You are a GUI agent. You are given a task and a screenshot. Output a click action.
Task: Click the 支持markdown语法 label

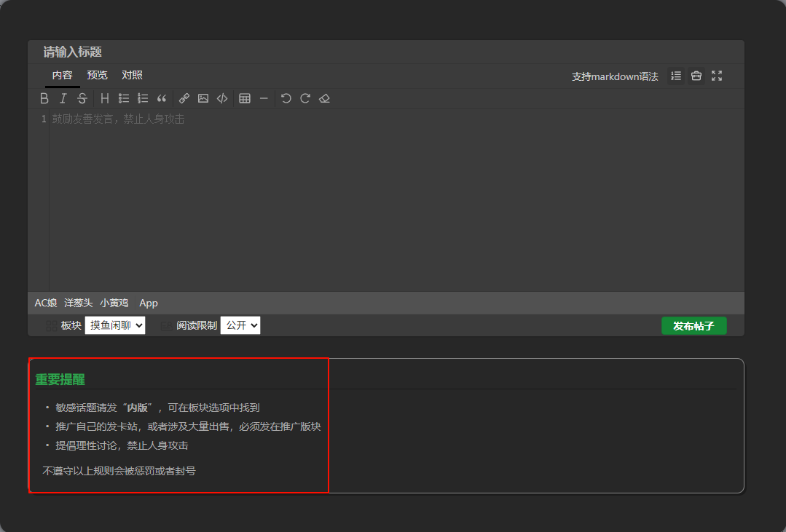pos(615,76)
